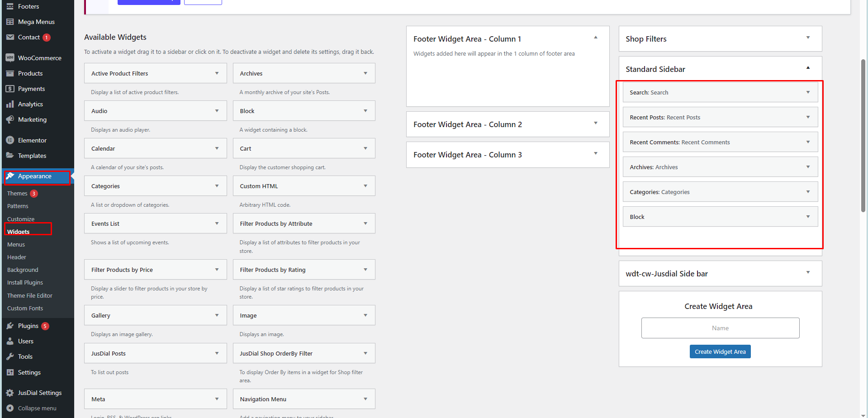Collapse the Standard Sidebar widget area

pyautogui.click(x=808, y=68)
